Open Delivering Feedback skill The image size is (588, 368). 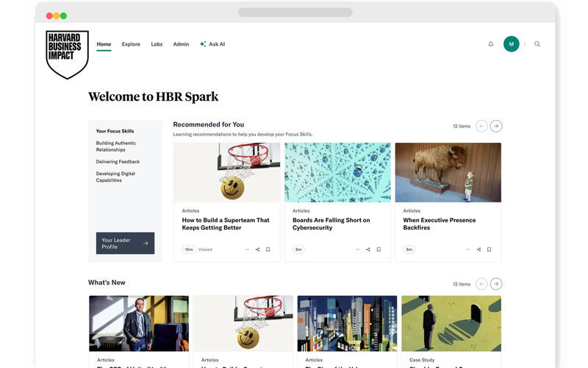pyautogui.click(x=118, y=161)
